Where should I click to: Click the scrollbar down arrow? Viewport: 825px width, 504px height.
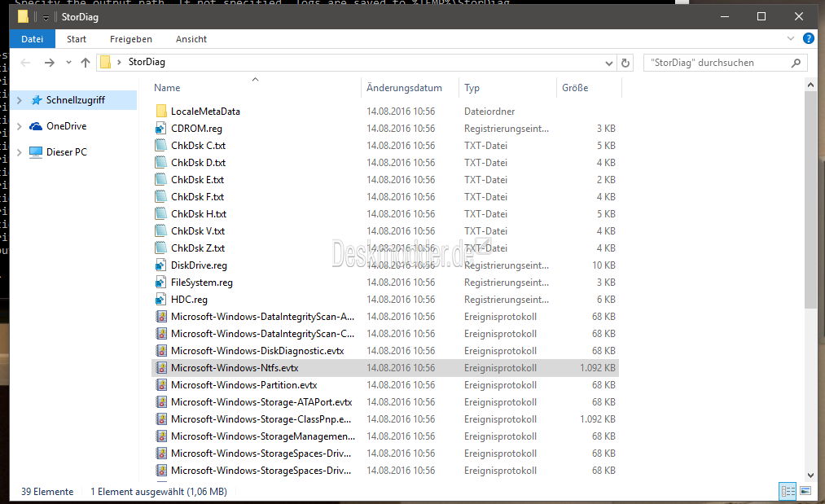(810, 476)
